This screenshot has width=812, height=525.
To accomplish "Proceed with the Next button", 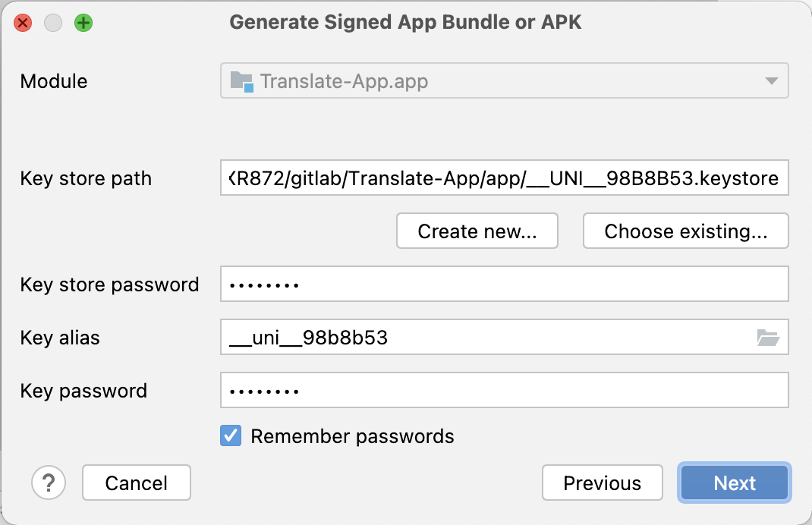I will [x=735, y=483].
